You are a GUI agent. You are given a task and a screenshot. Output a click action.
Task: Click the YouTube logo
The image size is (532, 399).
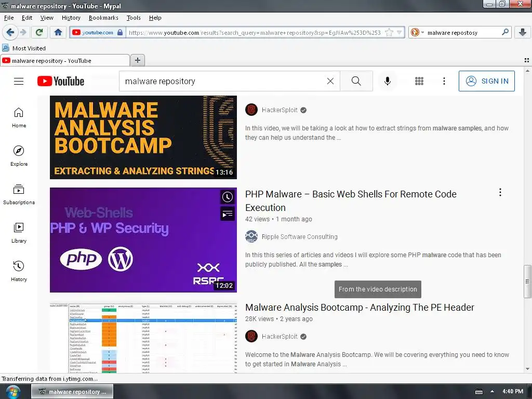61,81
